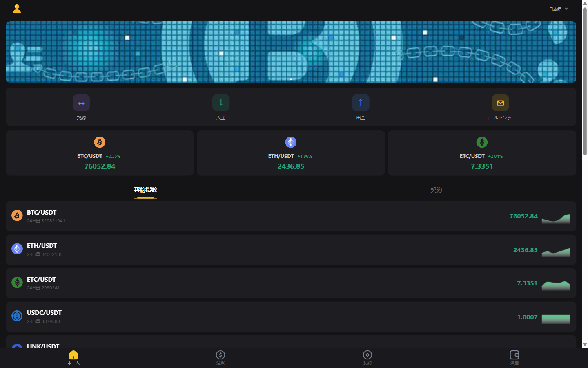
Task: Click price 7.3351 in ETC/USDT list row
Action: (x=527, y=283)
